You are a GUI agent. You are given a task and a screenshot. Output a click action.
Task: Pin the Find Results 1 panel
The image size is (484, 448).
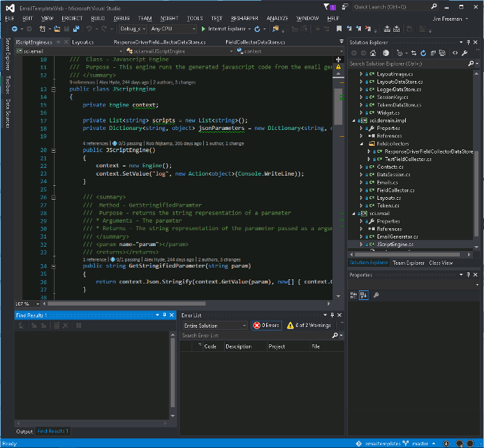[x=165, y=315]
